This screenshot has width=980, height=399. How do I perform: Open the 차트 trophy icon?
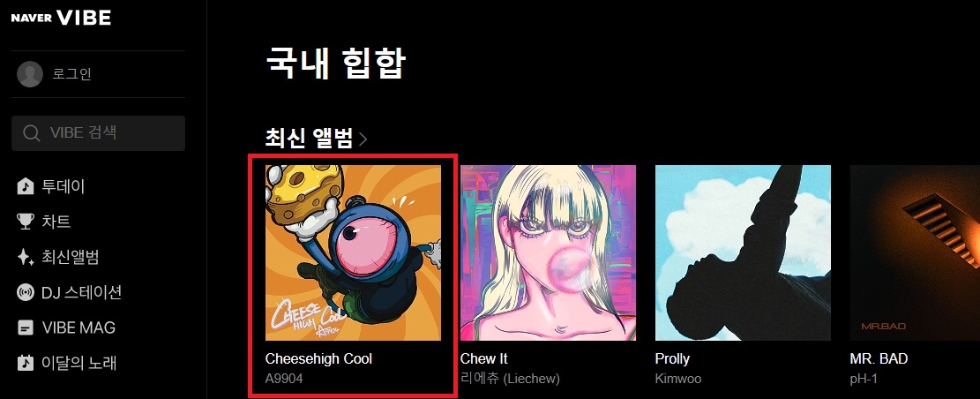click(25, 222)
